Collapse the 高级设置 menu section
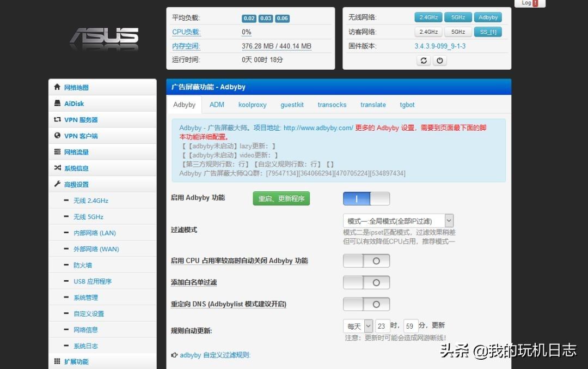Image resolution: width=588 pixels, height=369 pixels. point(102,184)
